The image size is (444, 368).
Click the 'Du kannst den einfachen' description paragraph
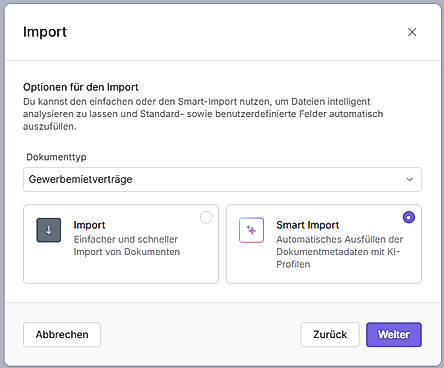point(203,114)
